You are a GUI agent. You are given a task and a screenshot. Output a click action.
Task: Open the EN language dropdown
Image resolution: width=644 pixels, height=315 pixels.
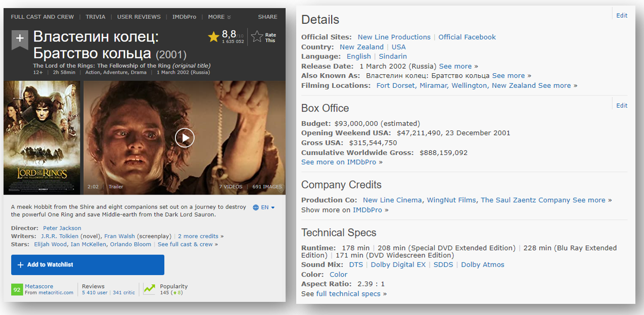(x=264, y=207)
